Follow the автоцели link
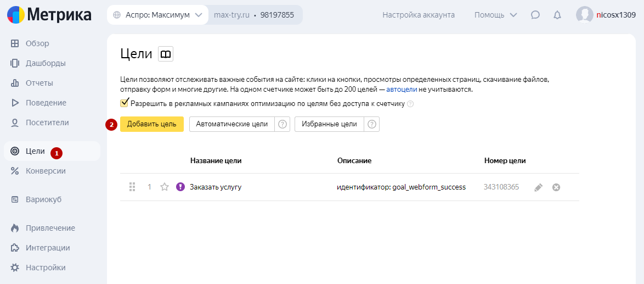The width and height of the screenshot is (644, 284). (402, 89)
